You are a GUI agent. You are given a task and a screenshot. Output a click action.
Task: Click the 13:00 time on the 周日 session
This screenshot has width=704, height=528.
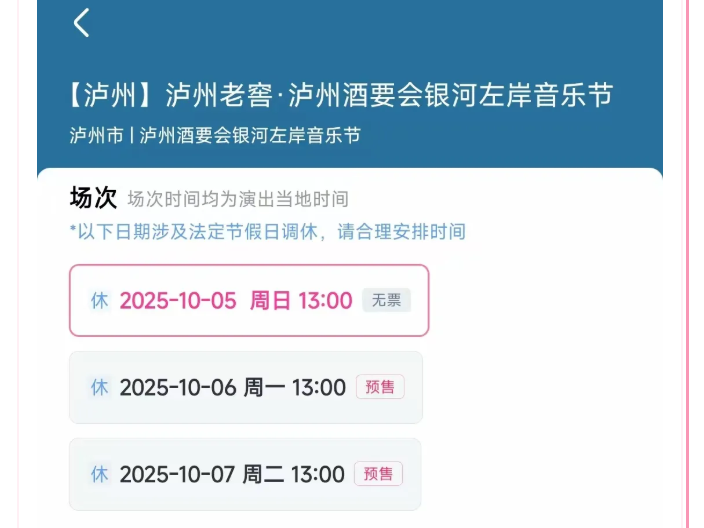(x=326, y=301)
